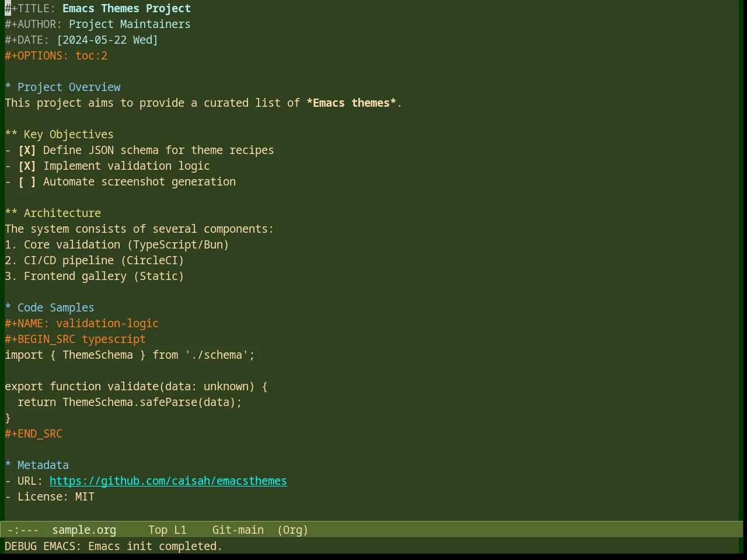Click the '-:---' buffer status indicator
Screen dimensions: 747x560
click(x=23, y=530)
